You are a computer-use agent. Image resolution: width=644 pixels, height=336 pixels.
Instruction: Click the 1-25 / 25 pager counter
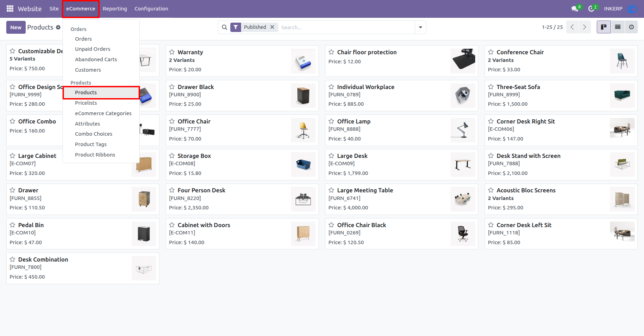point(552,27)
